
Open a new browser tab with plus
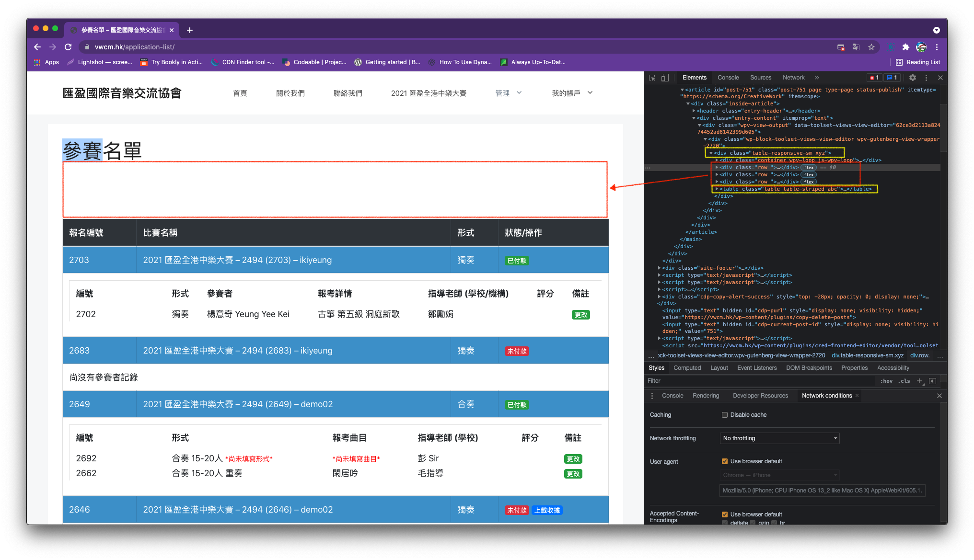190,30
